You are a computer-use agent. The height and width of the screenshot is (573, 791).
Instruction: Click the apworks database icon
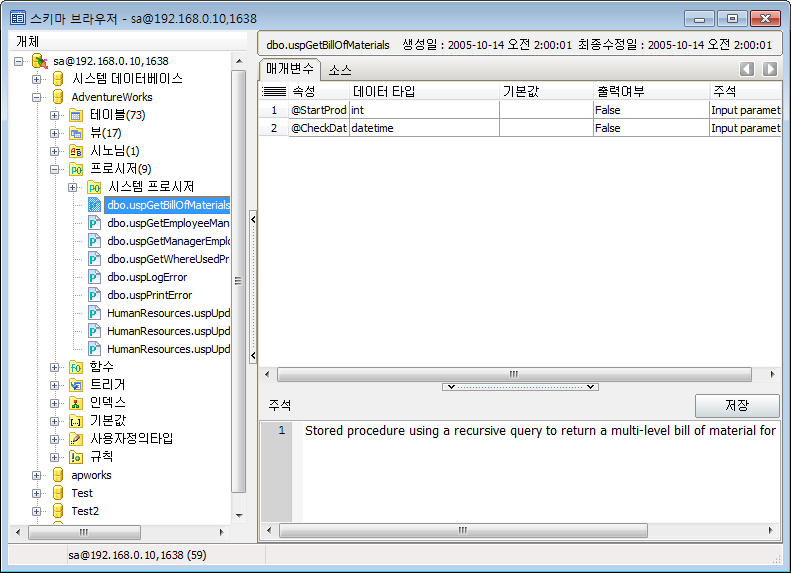tap(58, 475)
